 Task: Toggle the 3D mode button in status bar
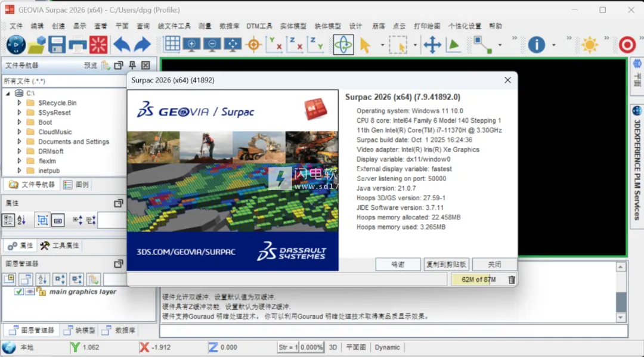(x=333, y=347)
